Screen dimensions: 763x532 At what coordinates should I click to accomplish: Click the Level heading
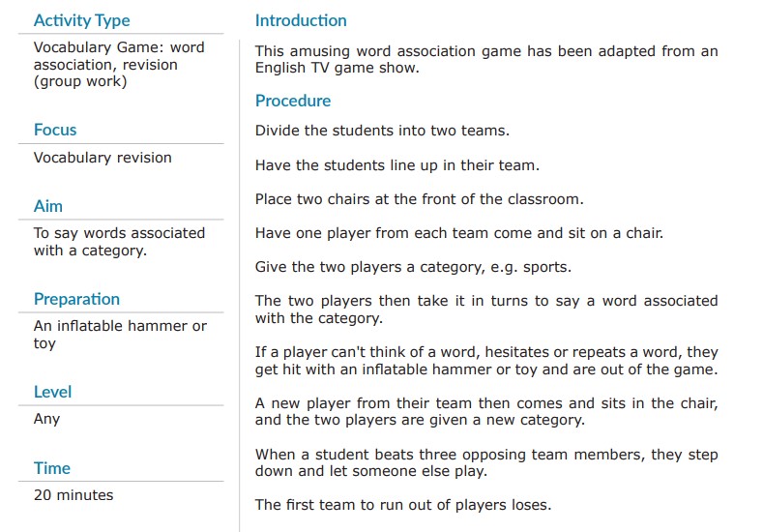click(x=52, y=392)
